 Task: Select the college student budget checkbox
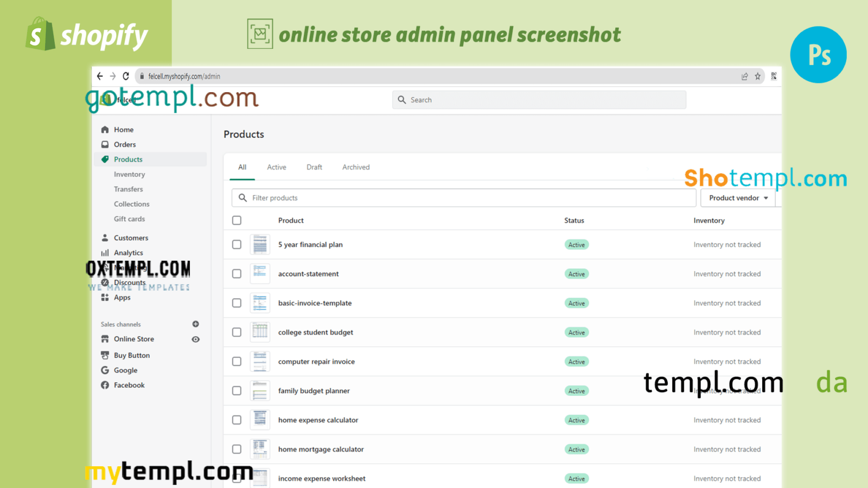[237, 332]
